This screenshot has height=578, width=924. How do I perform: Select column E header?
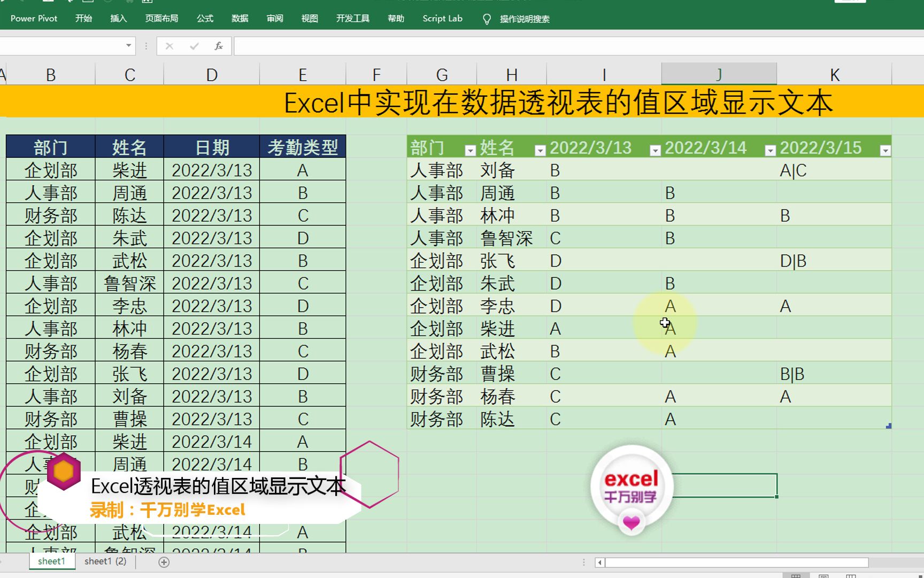point(303,74)
